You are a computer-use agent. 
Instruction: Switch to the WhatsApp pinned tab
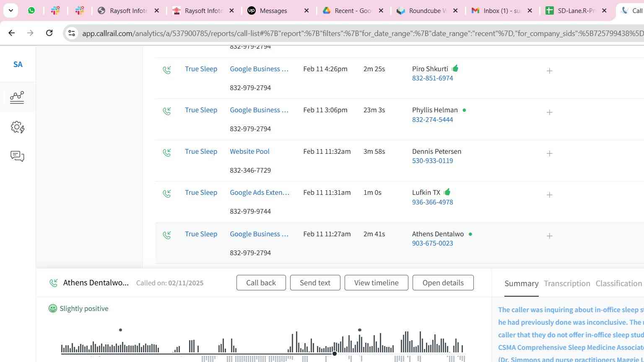[31, 10]
